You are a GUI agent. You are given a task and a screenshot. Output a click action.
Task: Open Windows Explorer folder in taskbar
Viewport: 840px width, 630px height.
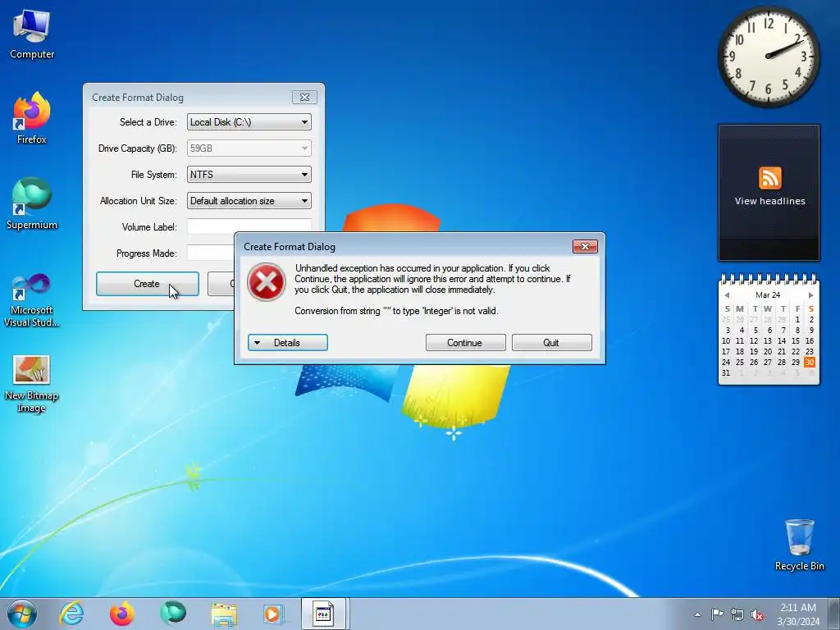click(224, 614)
